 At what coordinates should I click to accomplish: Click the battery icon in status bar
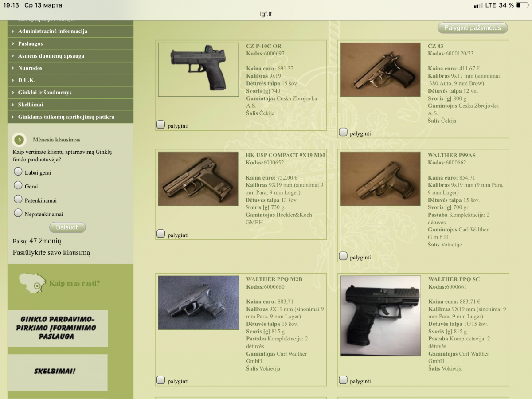coord(522,5)
